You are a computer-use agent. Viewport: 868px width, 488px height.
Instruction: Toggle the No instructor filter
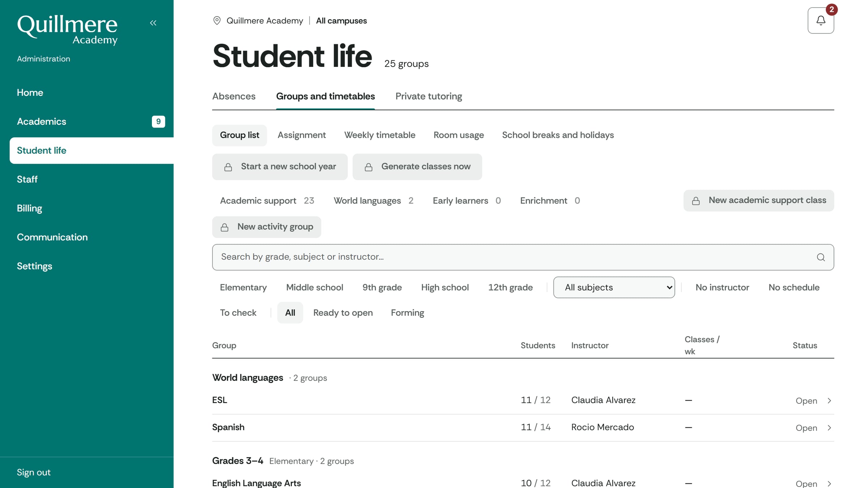click(x=722, y=287)
